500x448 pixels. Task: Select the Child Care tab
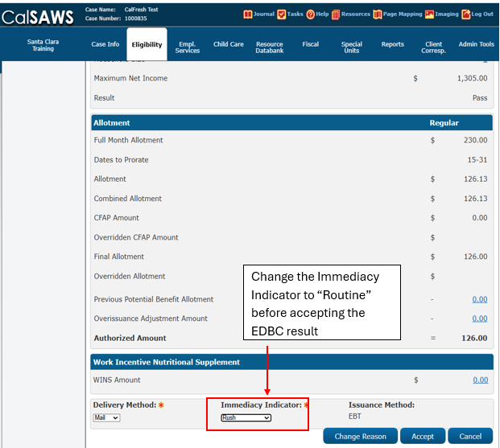pos(229,45)
